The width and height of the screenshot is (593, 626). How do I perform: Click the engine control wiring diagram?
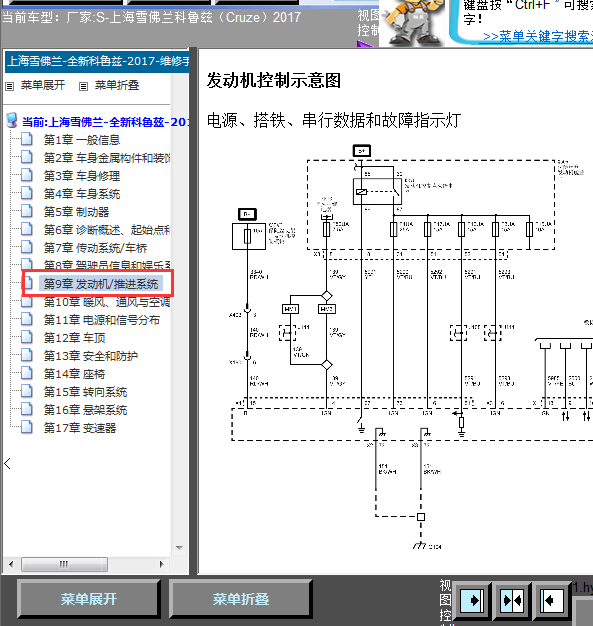[x=411, y=347]
